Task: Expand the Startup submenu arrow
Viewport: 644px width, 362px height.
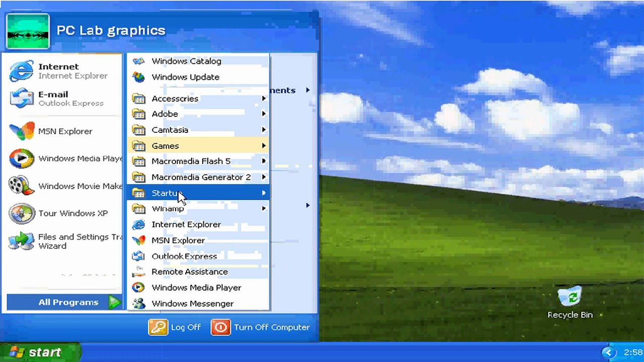Action: click(264, 193)
